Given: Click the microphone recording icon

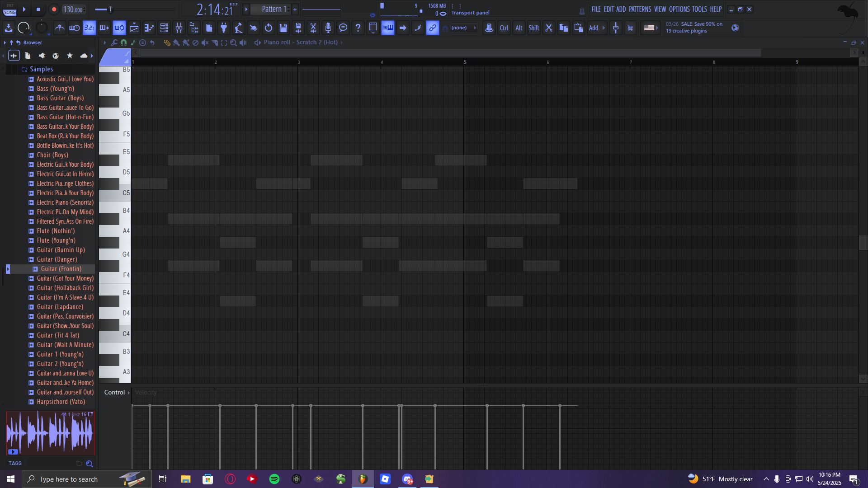Looking at the screenshot, I should 328,28.
